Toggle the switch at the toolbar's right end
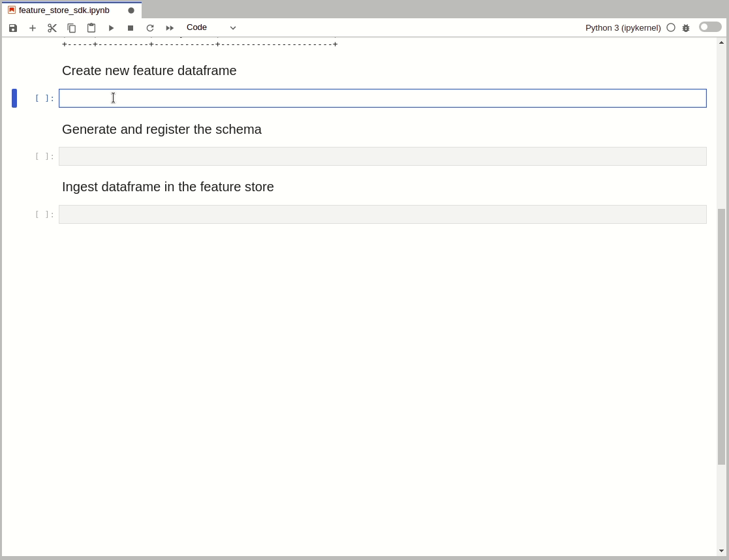 tap(710, 27)
